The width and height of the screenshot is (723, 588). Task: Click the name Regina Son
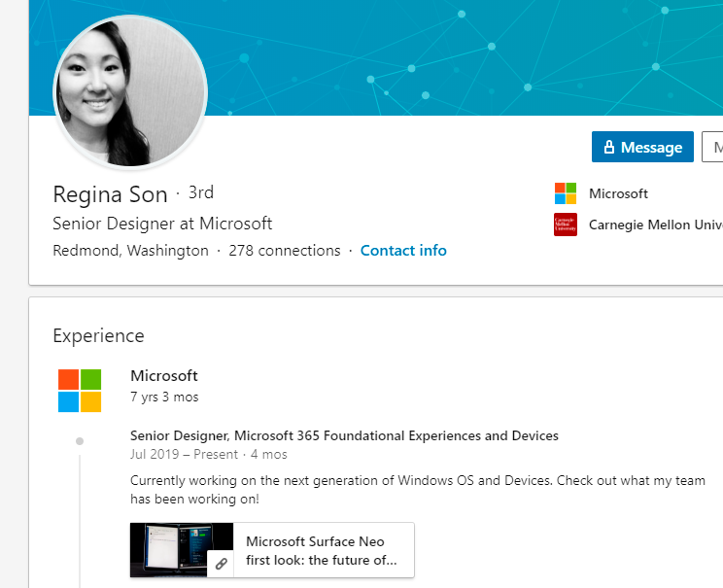[110, 194]
